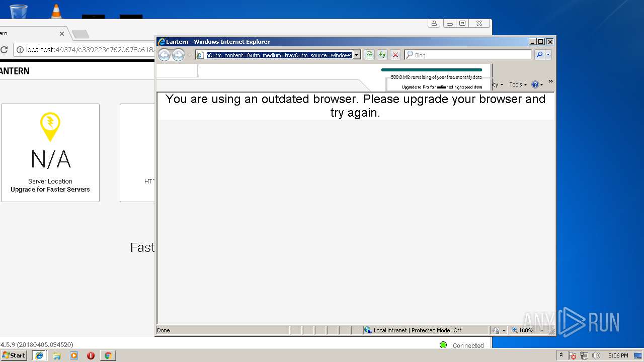Expand the IE address bar dropdown
This screenshot has width=644, height=362.
click(x=357, y=55)
